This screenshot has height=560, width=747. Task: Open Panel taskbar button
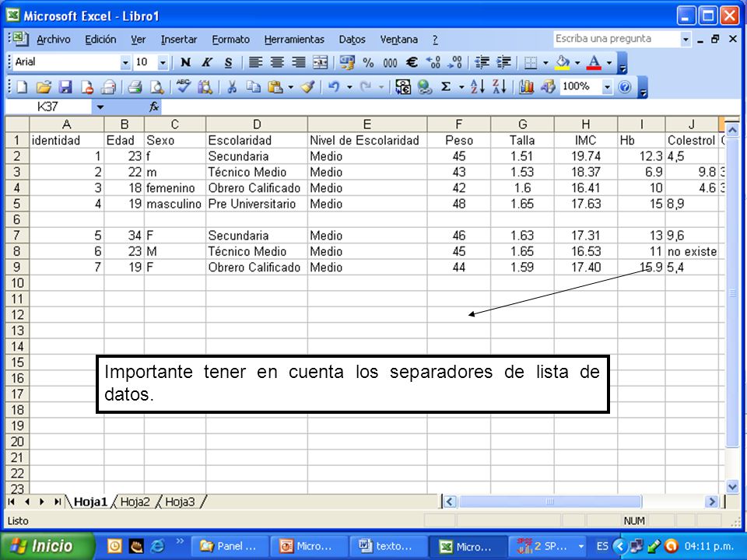coord(229,546)
